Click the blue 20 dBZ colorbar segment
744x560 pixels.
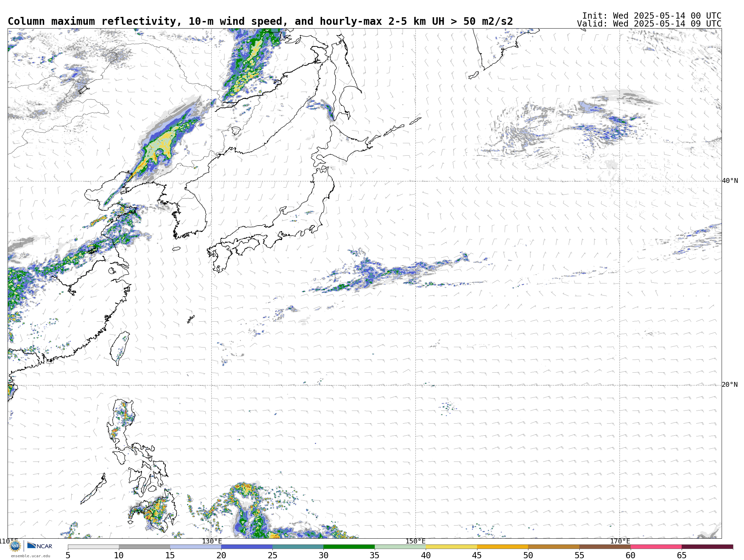coord(247,547)
